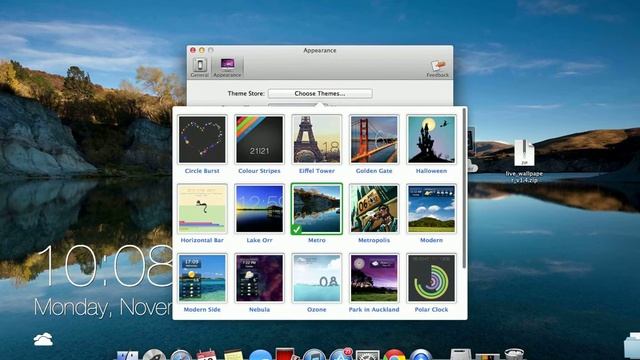Open the Feedback icon in the toolbar

coord(438,69)
